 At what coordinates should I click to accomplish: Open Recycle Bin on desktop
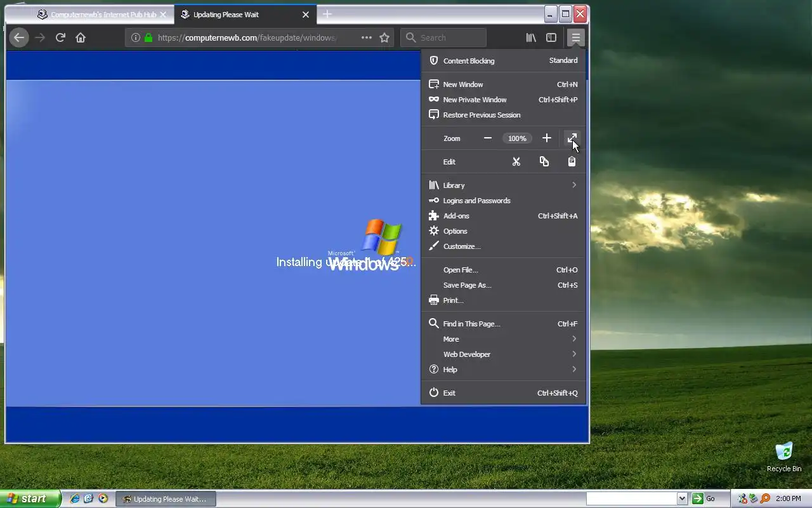tap(784, 457)
